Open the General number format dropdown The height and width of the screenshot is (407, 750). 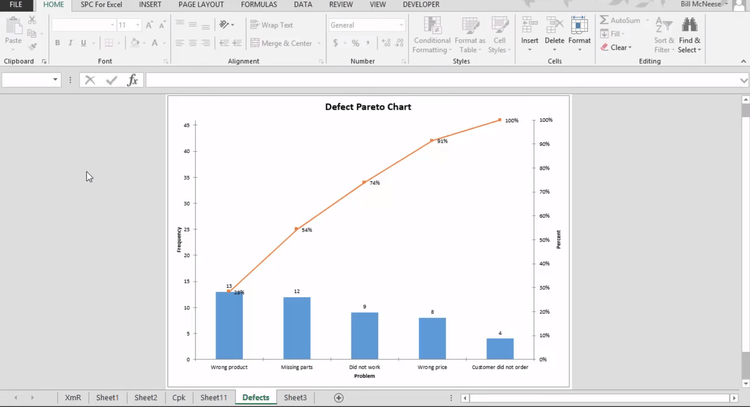coord(401,25)
